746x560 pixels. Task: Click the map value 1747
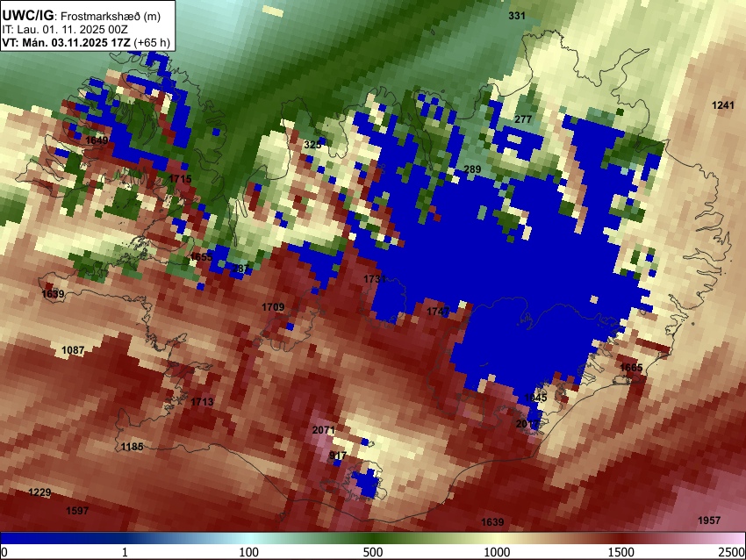point(438,312)
